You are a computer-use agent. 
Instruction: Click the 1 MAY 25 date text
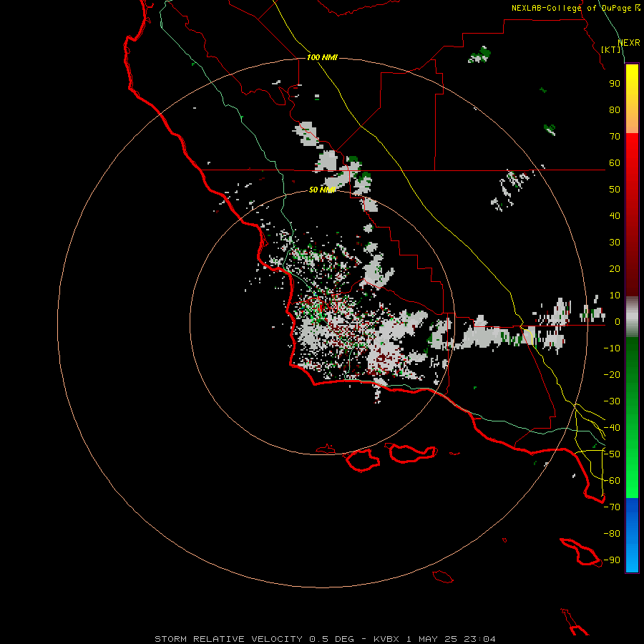coord(432,639)
